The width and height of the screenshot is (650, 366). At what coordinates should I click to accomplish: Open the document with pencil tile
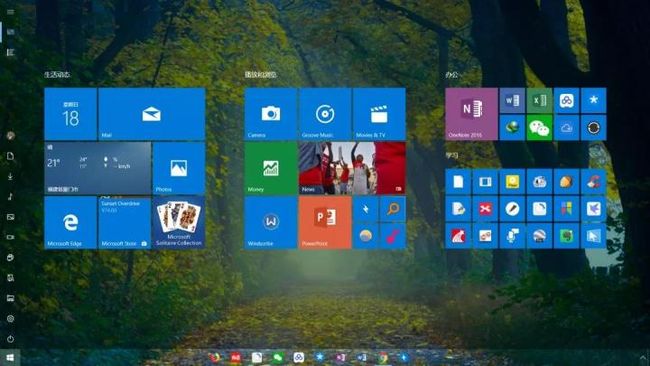(x=458, y=209)
